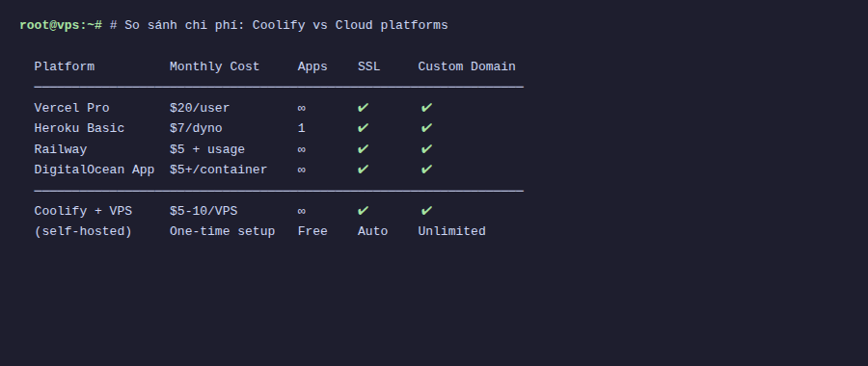This screenshot has width=868, height=366.
Task: Click the Apps value 1 for Heroku Basic
Action: click(x=302, y=129)
